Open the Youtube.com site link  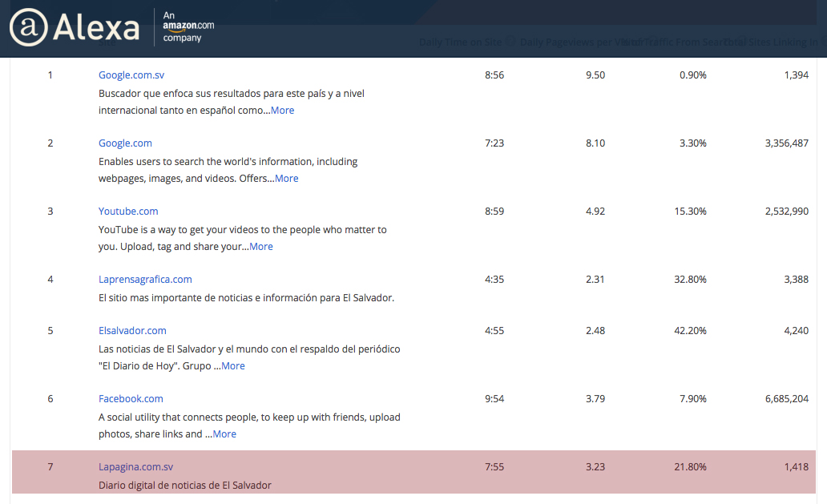[x=128, y=212]
